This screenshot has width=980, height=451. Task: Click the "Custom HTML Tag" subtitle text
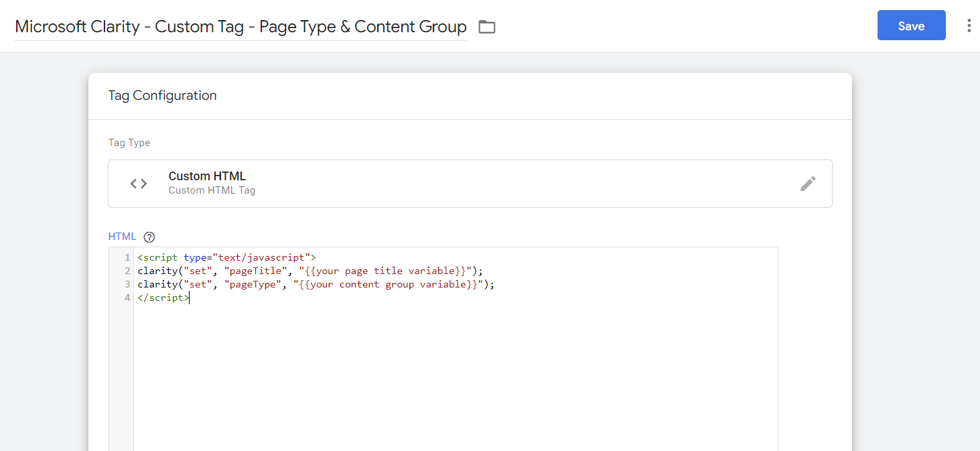click(212, 190)
